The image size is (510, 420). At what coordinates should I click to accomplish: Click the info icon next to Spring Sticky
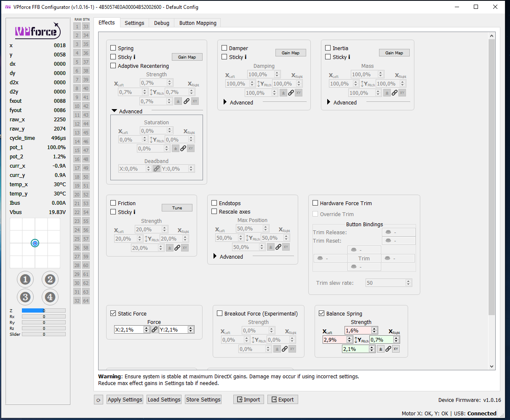134,57
